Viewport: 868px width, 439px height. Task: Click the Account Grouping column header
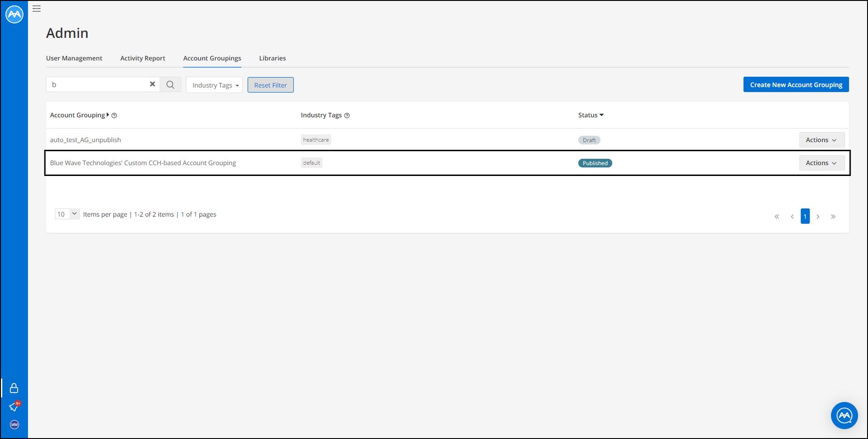click(x=77, y=115)
